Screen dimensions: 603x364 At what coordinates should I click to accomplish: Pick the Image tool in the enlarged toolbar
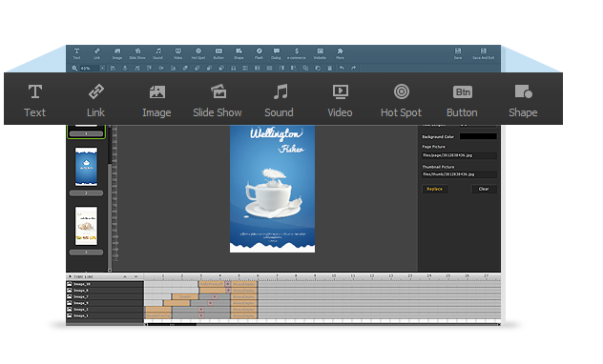tap(156, 101)
